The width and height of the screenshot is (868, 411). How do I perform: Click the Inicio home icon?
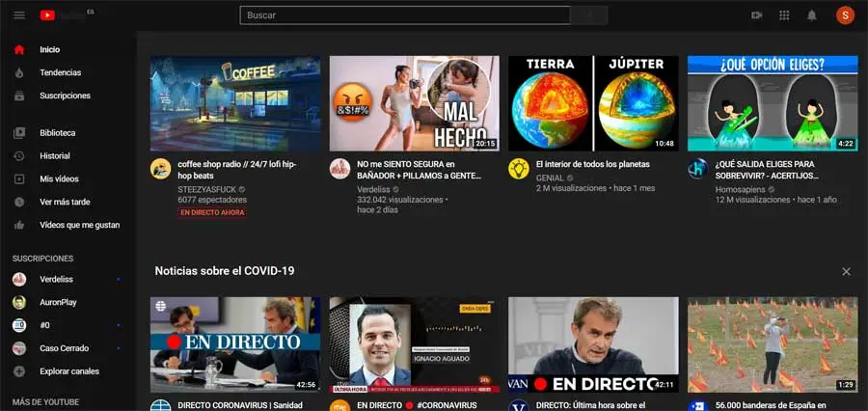[19, 49]
